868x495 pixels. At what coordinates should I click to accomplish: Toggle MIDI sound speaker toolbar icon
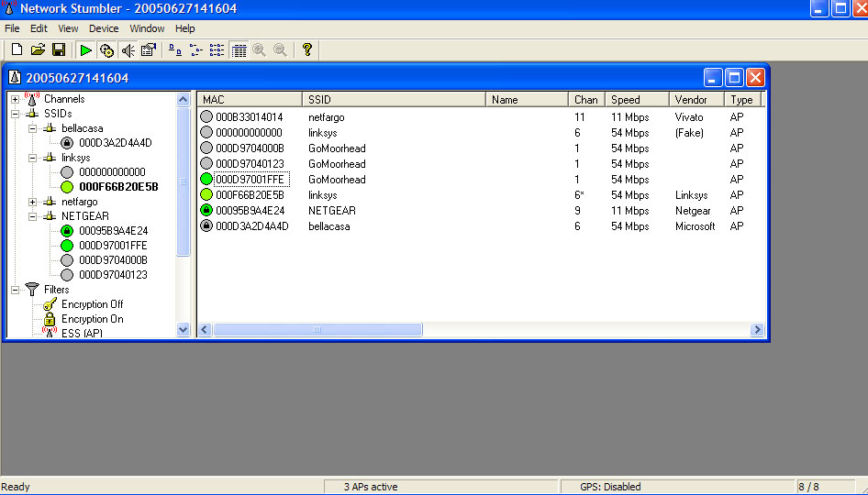point(128,50)
